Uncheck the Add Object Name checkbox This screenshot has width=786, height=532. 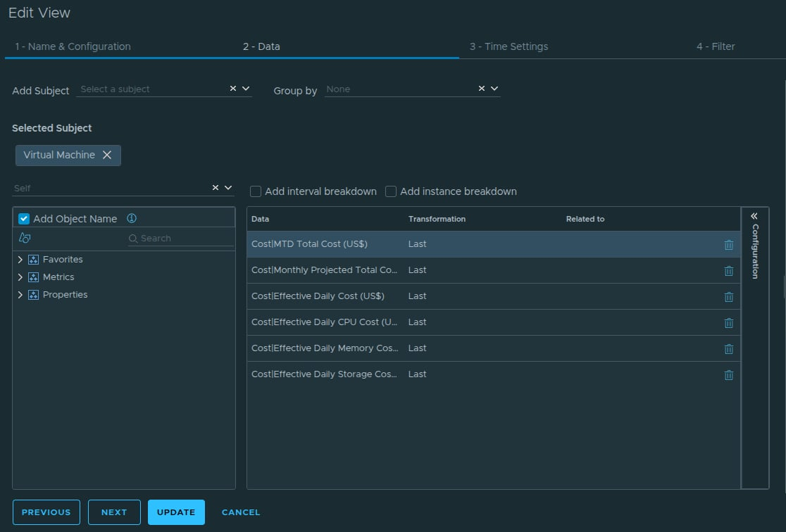23,218
